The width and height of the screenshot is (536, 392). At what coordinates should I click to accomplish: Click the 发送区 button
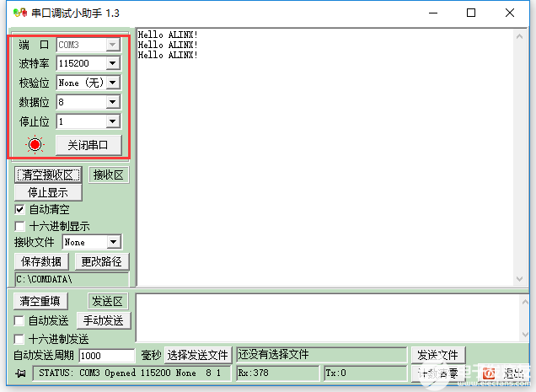point(107,301)
